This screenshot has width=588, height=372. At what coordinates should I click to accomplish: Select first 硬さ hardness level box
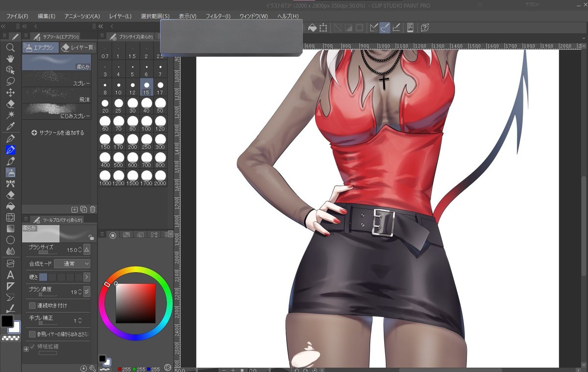(x=43, y=277)
